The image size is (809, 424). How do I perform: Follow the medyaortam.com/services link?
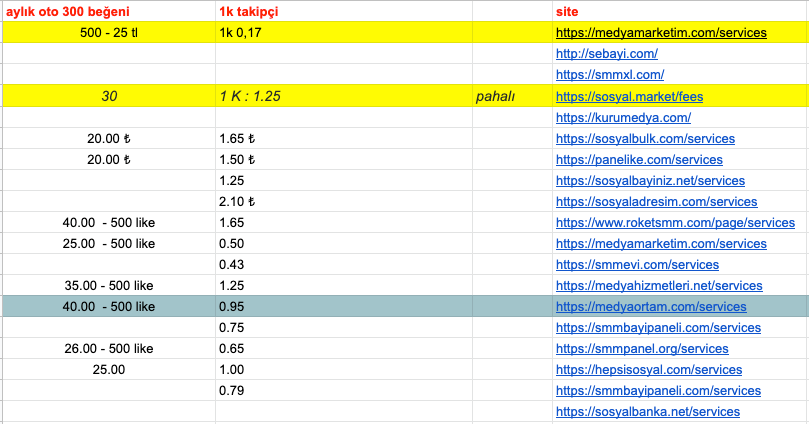tap(651, 307)
